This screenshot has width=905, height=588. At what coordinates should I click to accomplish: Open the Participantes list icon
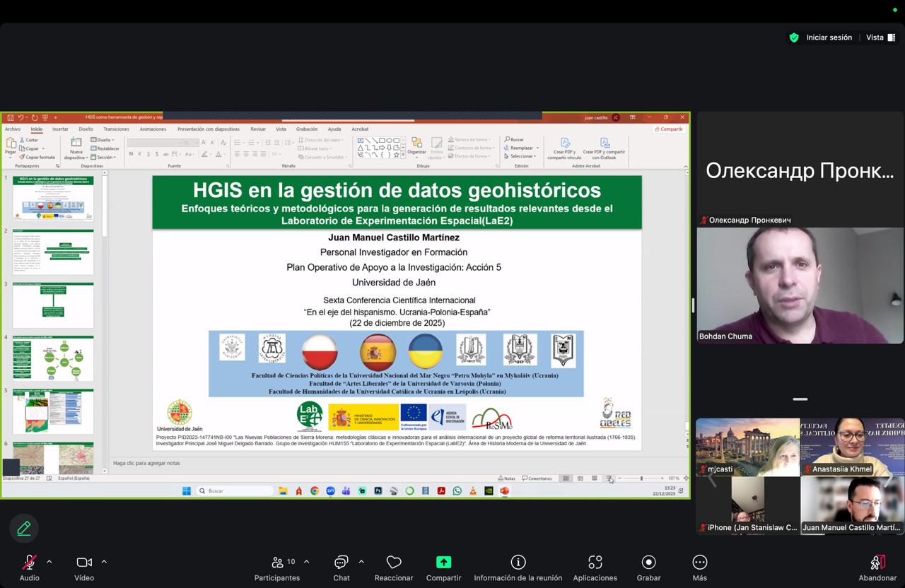coord(278,563)
